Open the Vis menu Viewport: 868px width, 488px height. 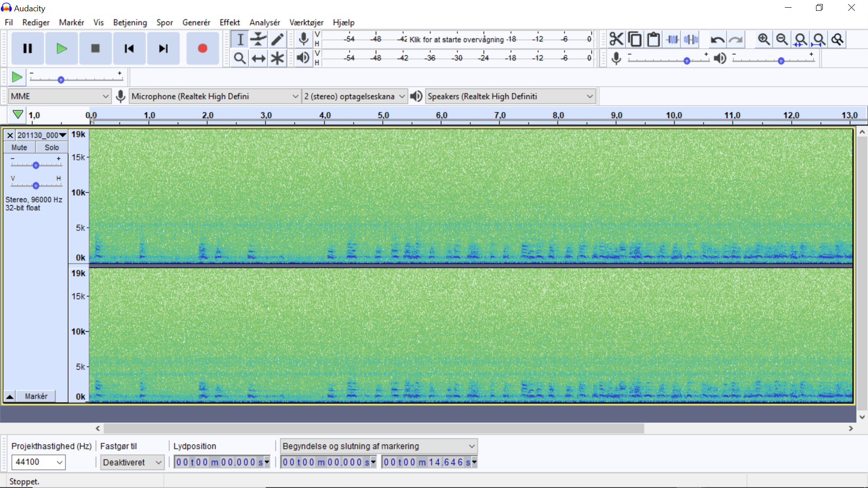click(x=99, y=22)
